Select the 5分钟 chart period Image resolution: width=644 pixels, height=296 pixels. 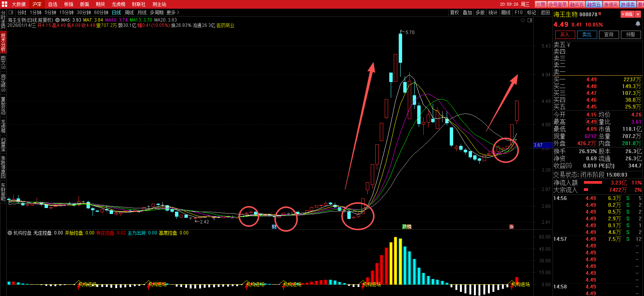[51, 12]
